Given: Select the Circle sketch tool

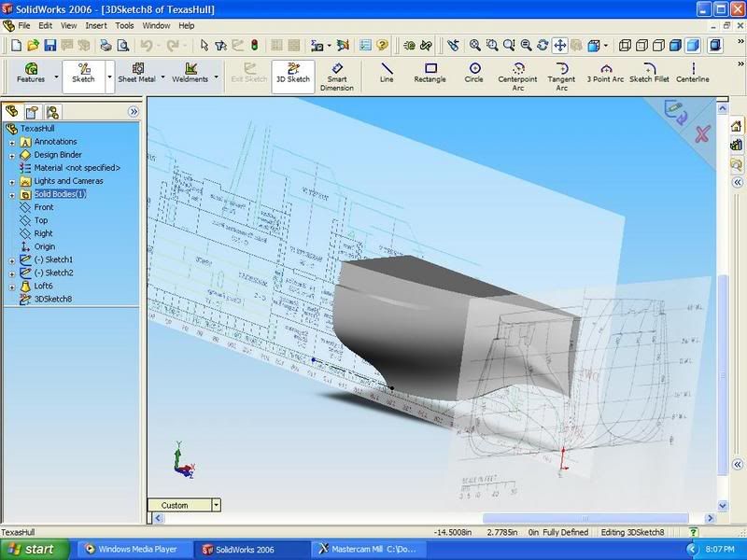Looking at the screenshot, I should tap(474, 73).
